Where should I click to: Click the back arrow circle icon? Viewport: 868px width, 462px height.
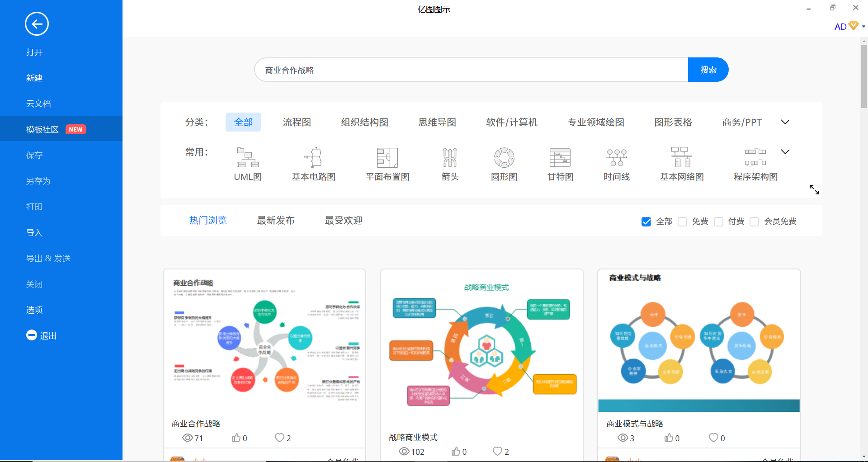tap(37, 24)
